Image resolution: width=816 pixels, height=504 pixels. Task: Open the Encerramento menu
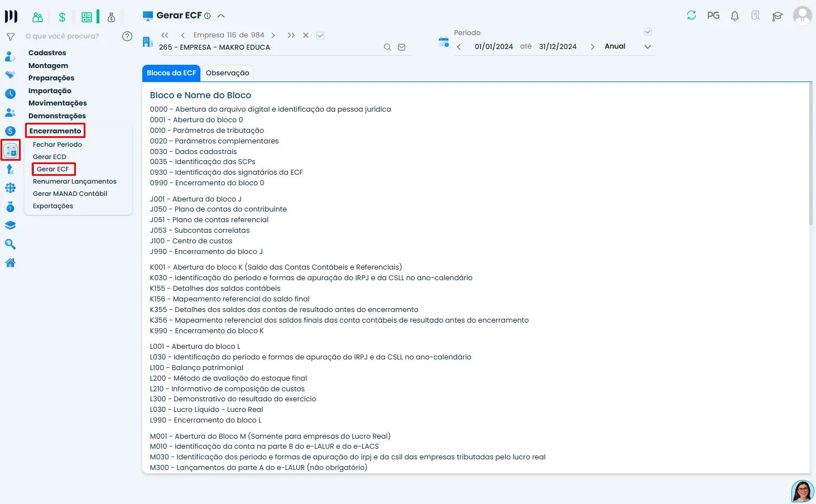coord(55,130)
